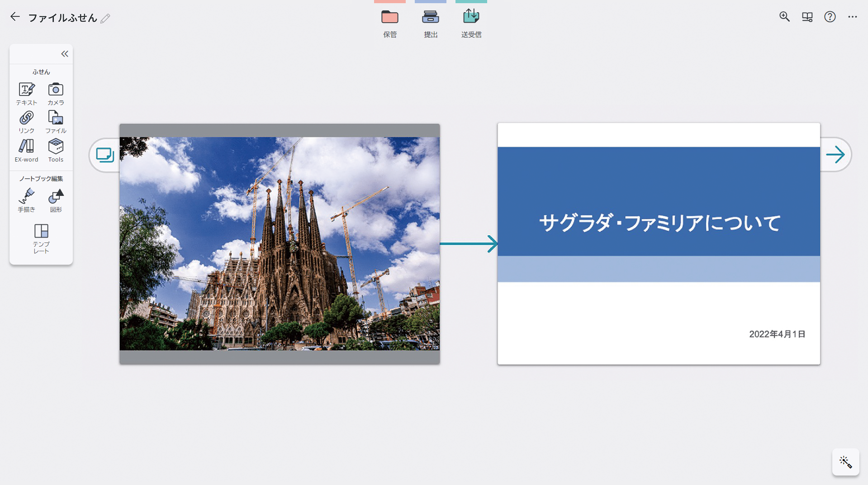Open the help question mark icon
Viewport: 868px width, 485px height.
(x=830, y=17)
